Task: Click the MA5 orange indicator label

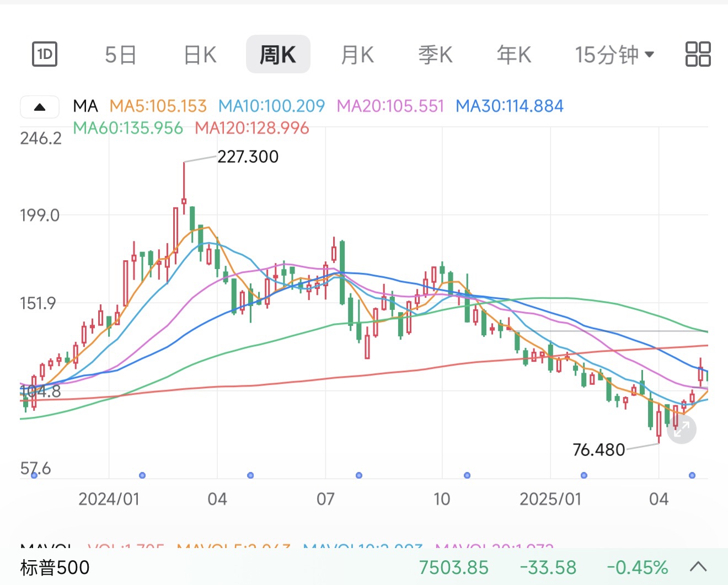Action: click(x=158, y=106)
